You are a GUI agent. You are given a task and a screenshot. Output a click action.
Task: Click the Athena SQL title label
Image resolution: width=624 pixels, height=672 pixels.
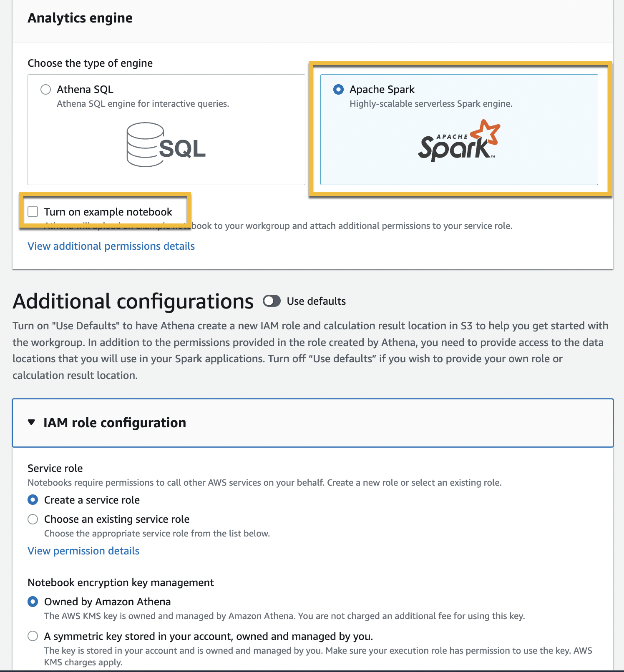[x=85, y=90]
